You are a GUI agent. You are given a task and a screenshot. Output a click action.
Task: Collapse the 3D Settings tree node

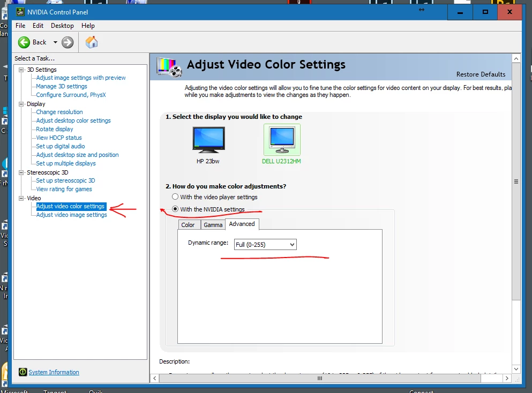click(x=21, y=70)
